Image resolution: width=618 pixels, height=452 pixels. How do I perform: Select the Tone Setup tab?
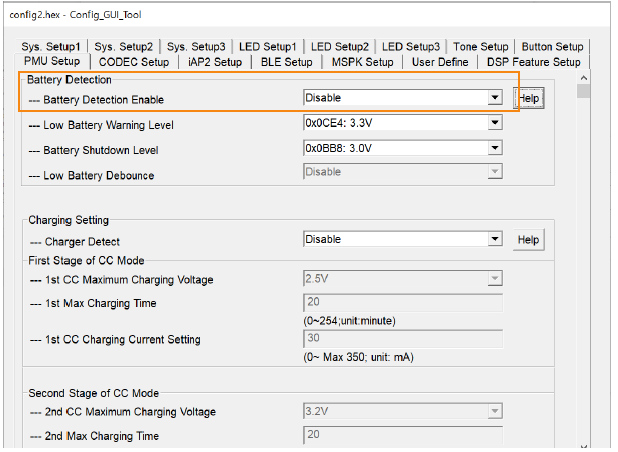(x=480, y=46)
